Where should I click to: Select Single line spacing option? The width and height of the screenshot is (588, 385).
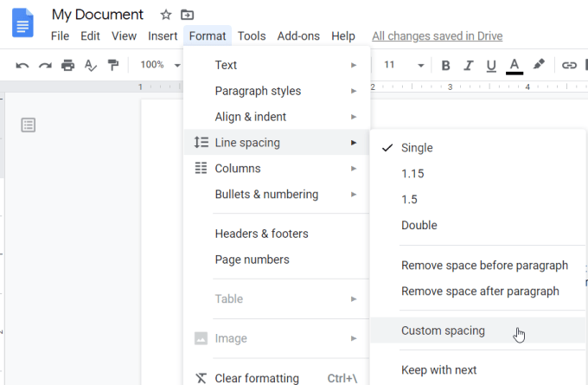click(417, 148)
